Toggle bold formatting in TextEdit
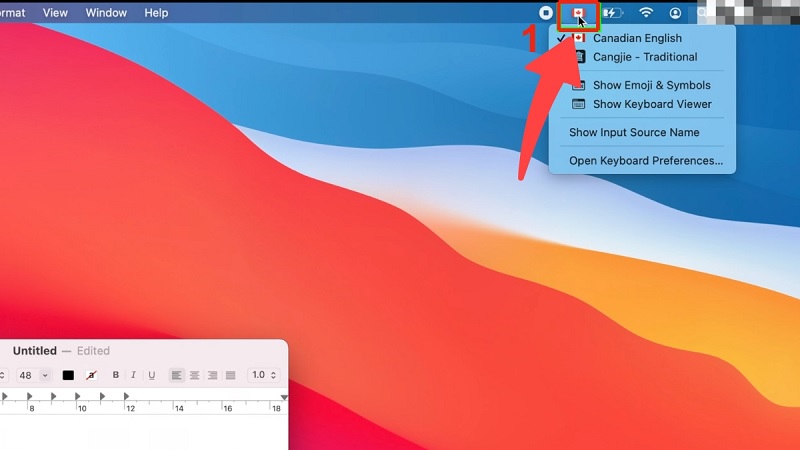The image size is (800, 450). (x=116, y=375)
